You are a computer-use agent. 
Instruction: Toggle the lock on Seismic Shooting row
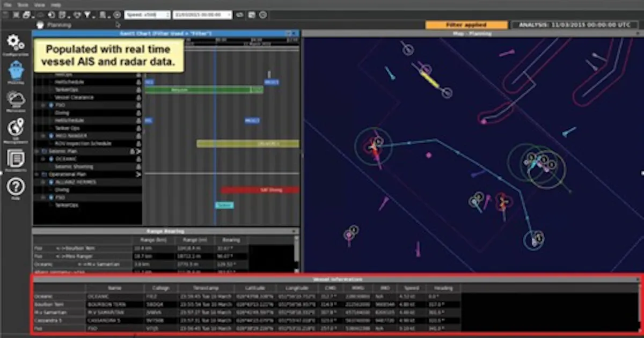138,167
